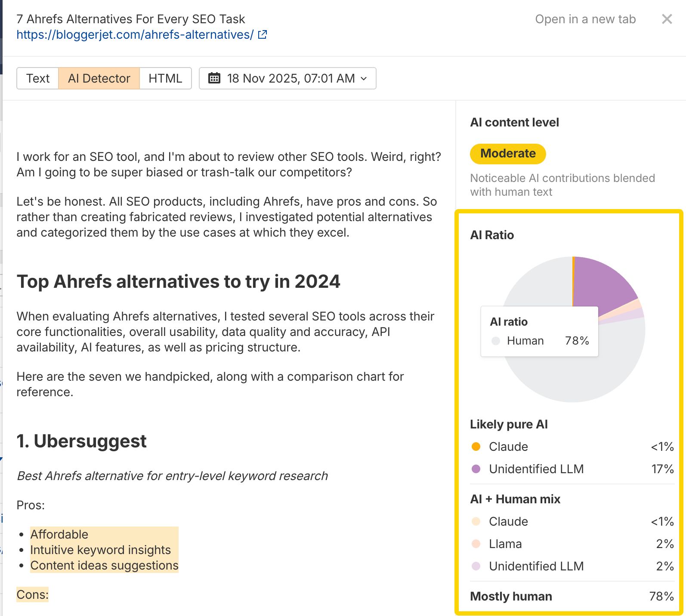Click the Llama legend color dot
This screenshot has height=616, width=686.
tap(476, 544)
